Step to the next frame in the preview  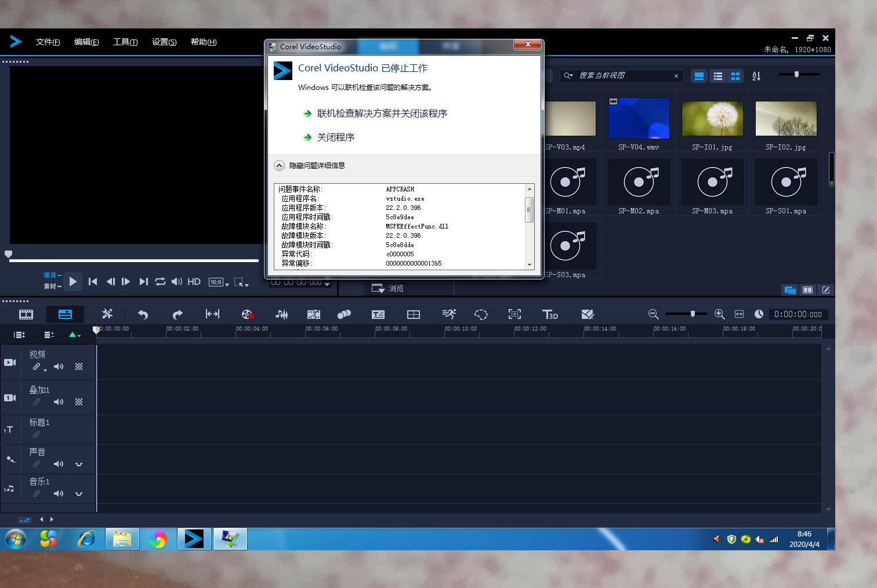tap(126, 282)
